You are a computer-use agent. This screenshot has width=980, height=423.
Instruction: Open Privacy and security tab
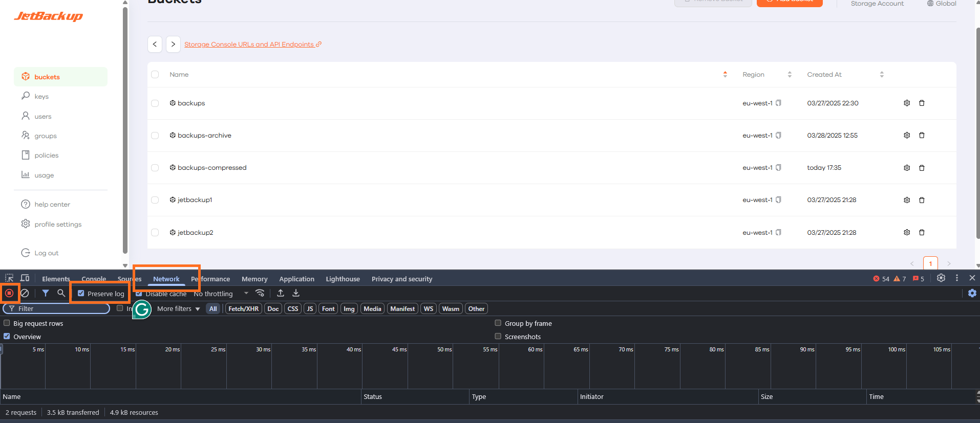[402, 279]
